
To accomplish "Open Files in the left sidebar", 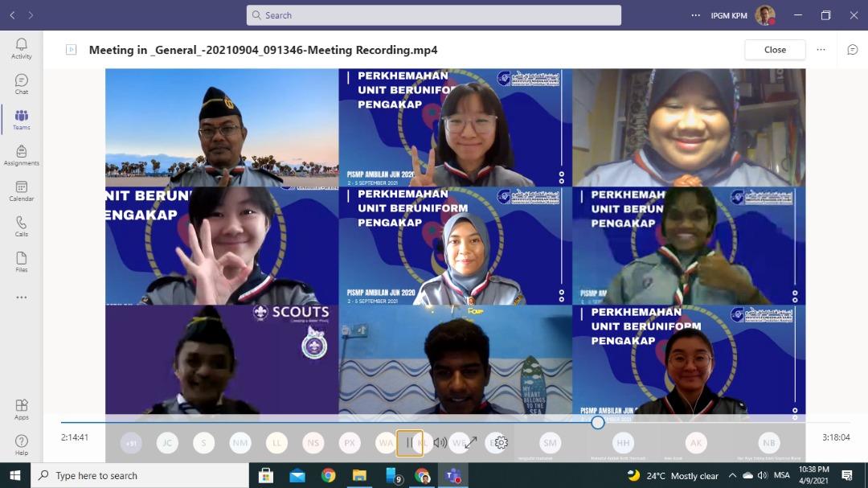I will (x=22, y=261).
